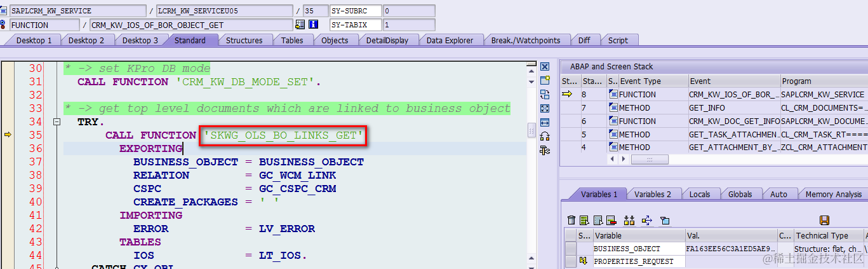Collapse the TRY block at line 34
Image resolution: width=868 pixels, height=269 pixels.
click(x=57, y=121)
